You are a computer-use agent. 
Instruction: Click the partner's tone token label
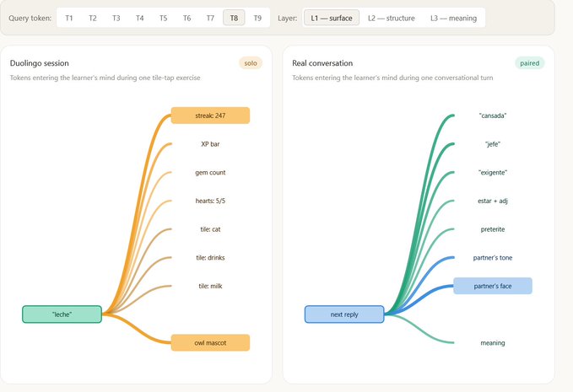click(x=493, y=258)
